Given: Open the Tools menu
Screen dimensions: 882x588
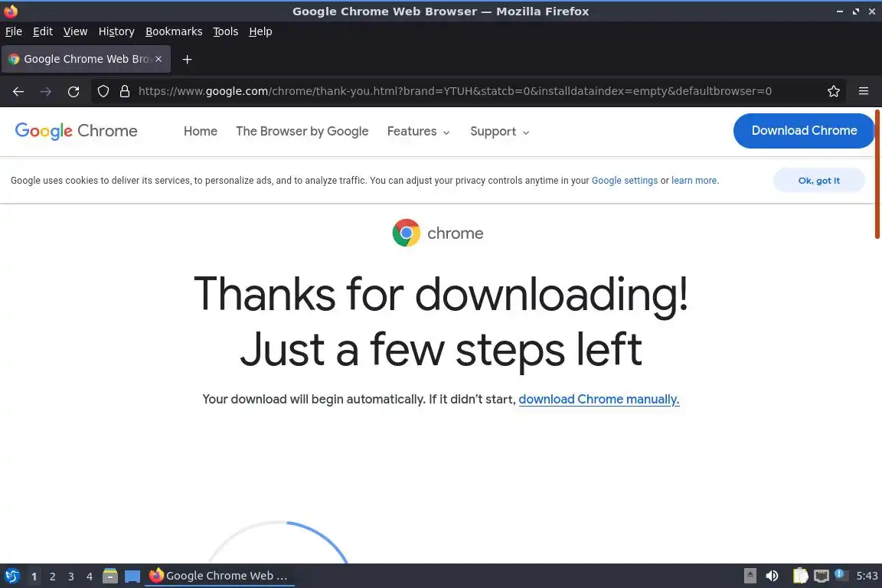Looking at the screenshot, I should pos(226,31).
